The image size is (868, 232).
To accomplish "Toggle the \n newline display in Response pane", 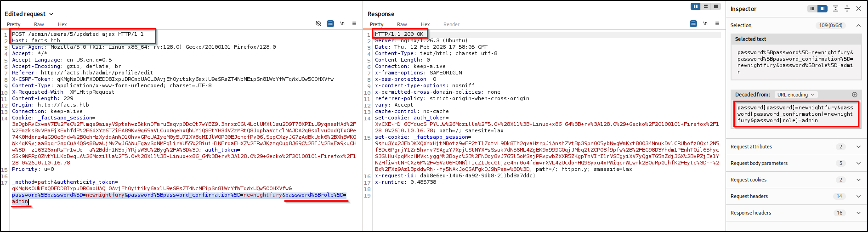I will 705,23.
